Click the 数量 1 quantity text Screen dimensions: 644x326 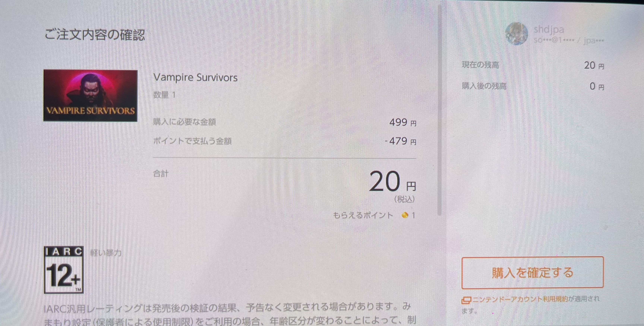click(164, 95)
